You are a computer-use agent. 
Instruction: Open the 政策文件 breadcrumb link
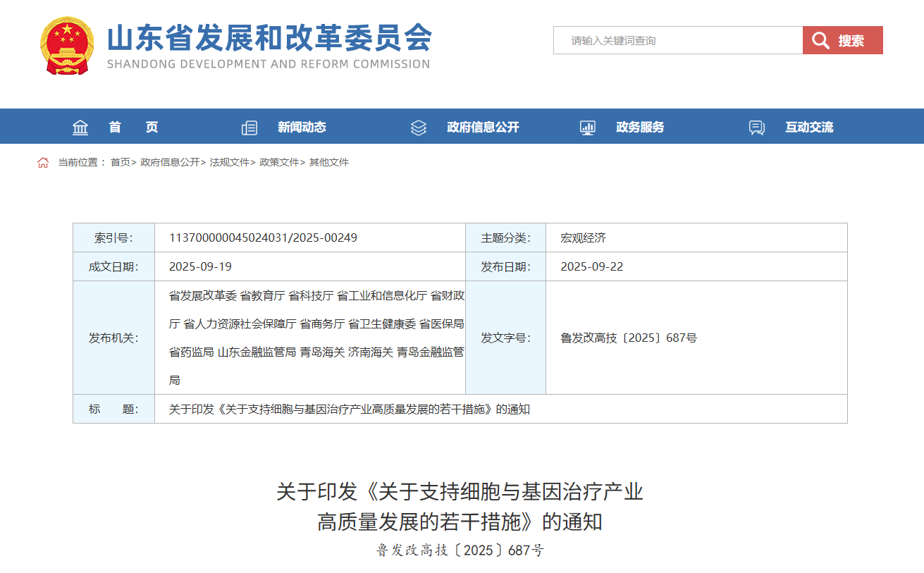point(279,163)
